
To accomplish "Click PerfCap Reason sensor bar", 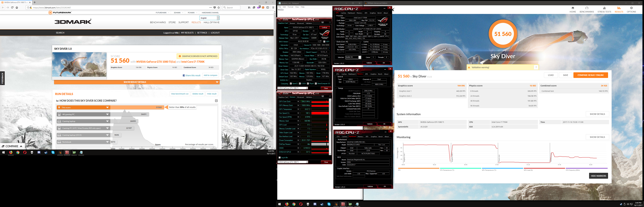I will [320, 144].
